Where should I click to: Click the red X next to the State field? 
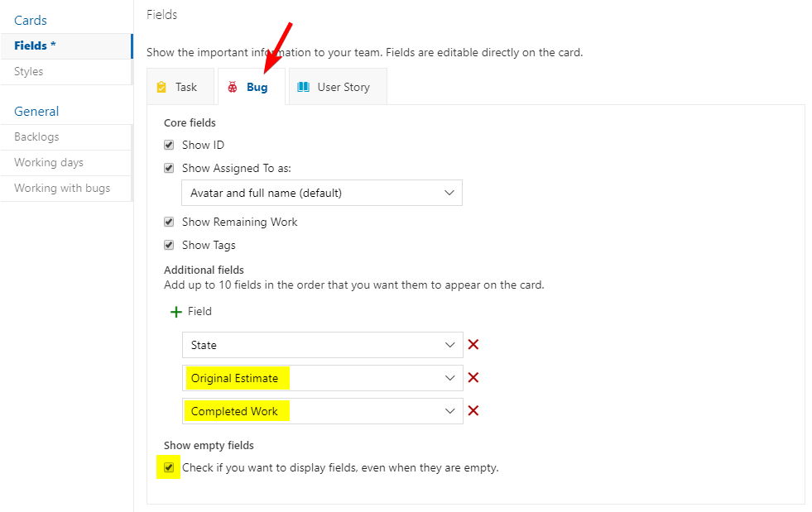click(x=473, y=344)
